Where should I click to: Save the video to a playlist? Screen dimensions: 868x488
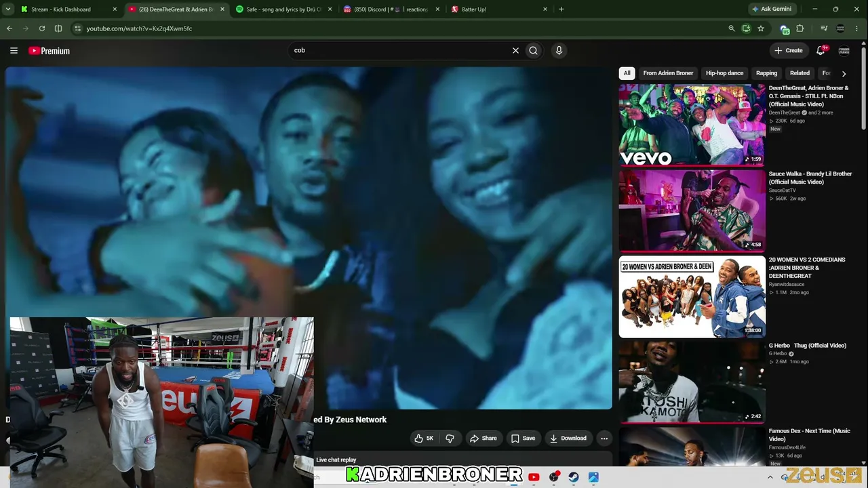click(523, 439)
